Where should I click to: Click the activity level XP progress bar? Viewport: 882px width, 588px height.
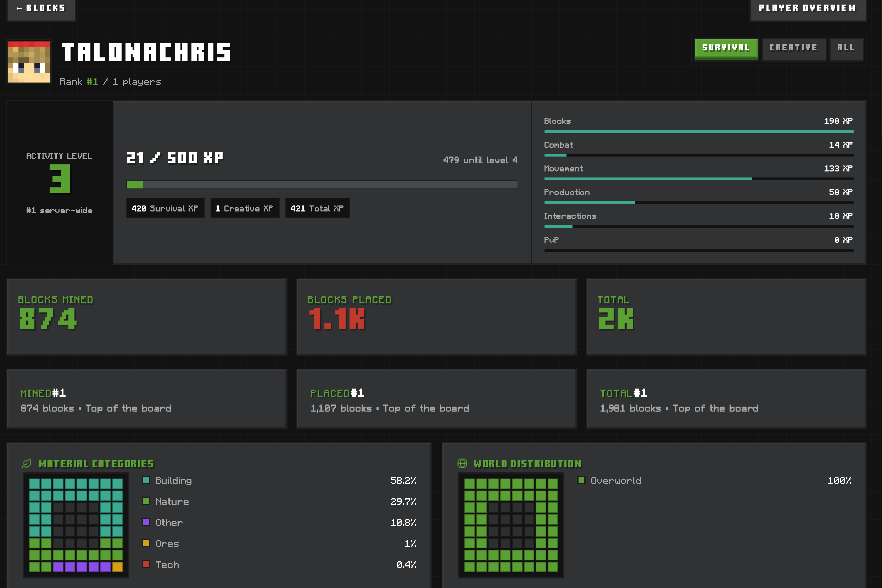(x=322, y=185)
